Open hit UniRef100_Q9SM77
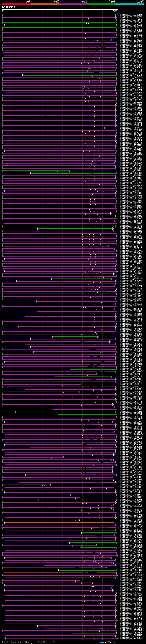Screen dimensions: 146x644 tap(131, 60)
